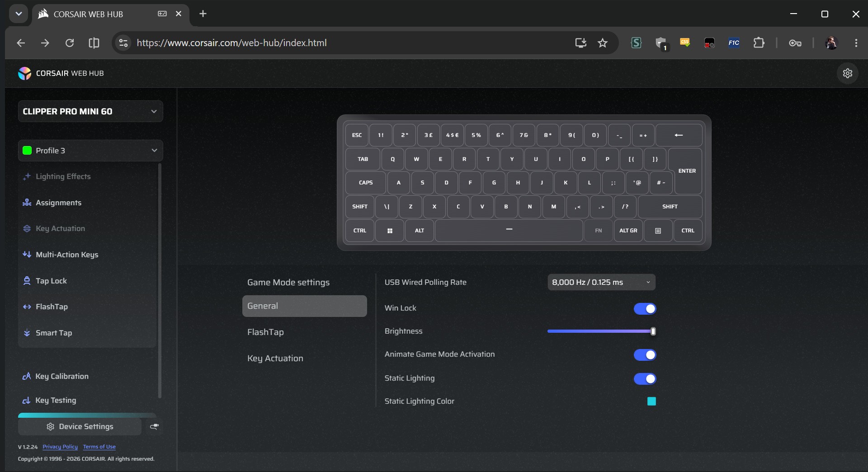This screenshot has width=868, height=472.
Task: Click the browser profile avatar
Action: point(831,43)
